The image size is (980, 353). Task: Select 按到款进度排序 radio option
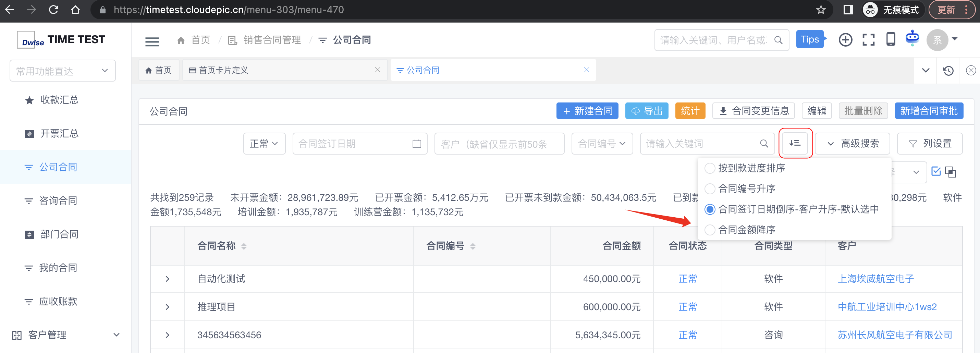(x=710, y=168)
